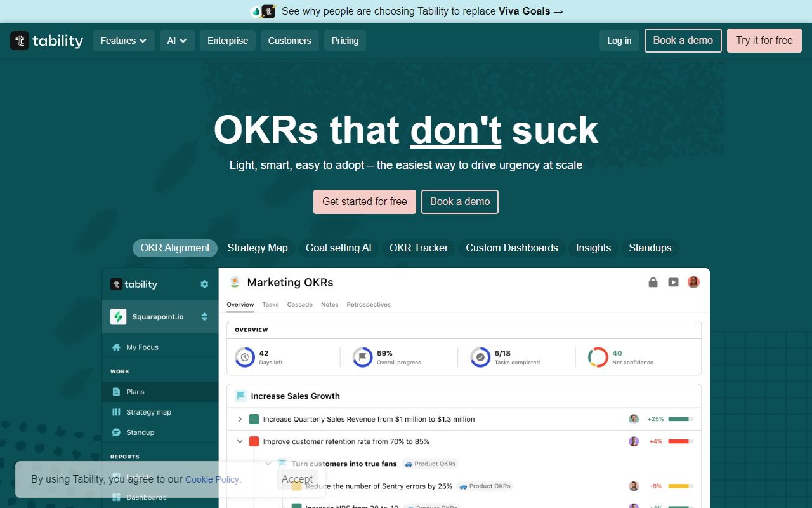The image size is (812, 508).
Task: Toggle the Standups feature pill
Action: (x=650, y=248)
